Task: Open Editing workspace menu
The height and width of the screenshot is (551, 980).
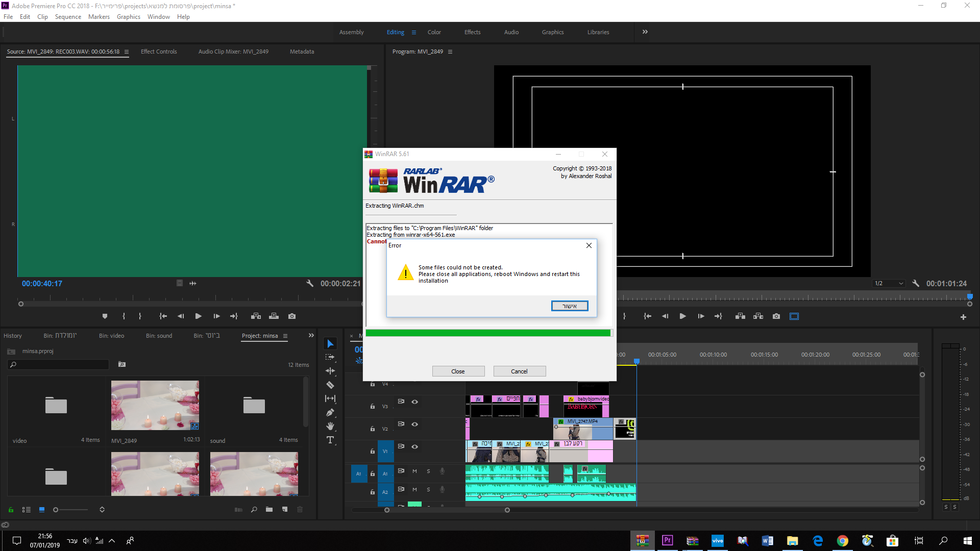Action: pos(414,32)
